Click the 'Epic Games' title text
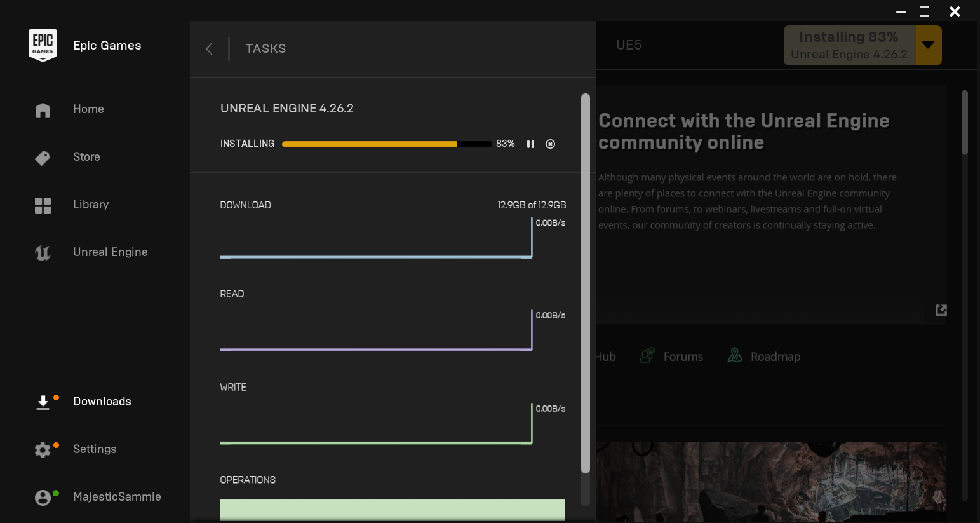Image resolution: width=980 pixels, height=523 pixels. 107,45
